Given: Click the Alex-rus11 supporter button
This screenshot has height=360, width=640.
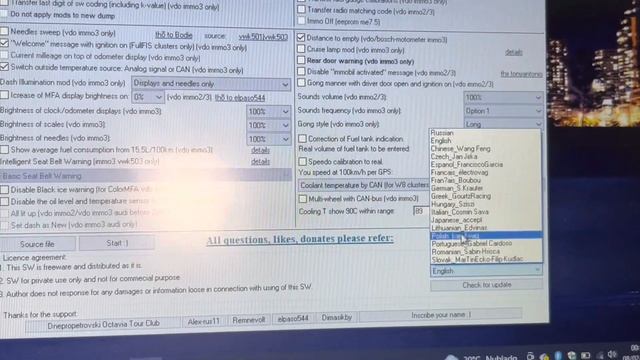Looking at the screenshot, I should 204,321.
